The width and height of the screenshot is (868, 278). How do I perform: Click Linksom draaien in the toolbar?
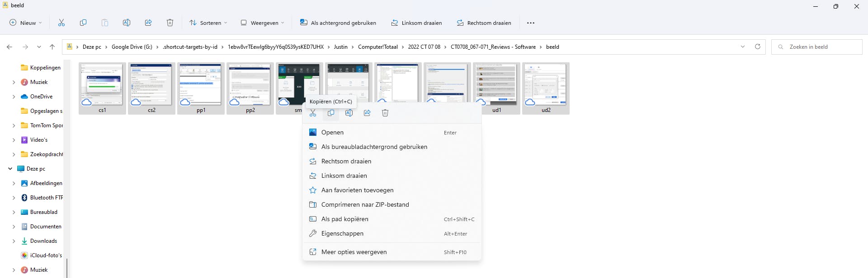(x=416, y=23)
